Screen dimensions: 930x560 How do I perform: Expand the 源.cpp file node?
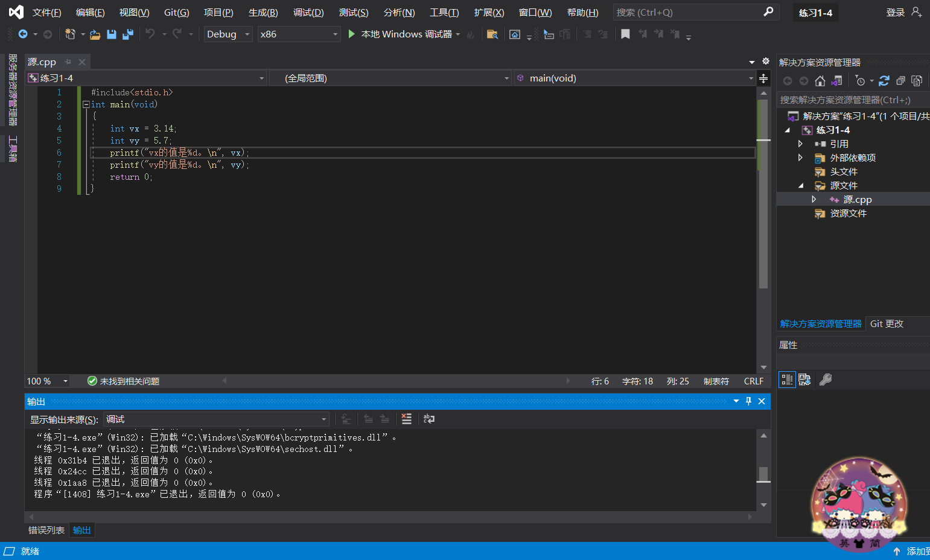814,199
